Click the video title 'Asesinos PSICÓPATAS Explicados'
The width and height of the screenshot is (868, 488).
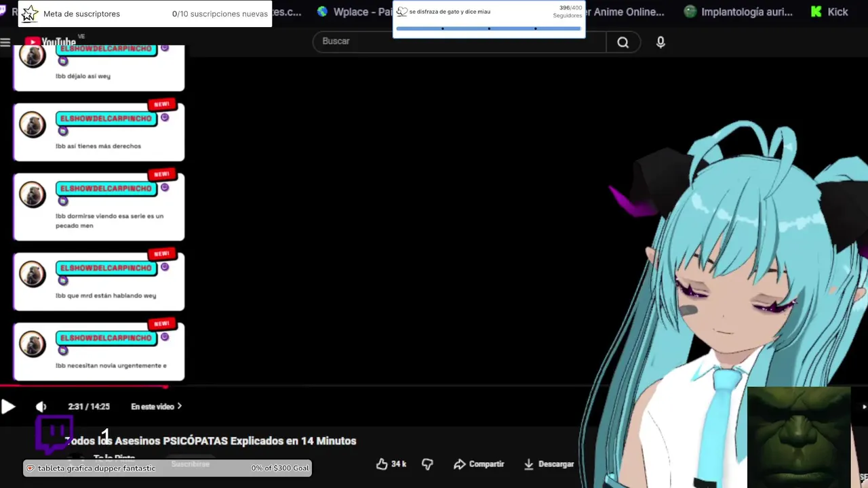(x=210, y=441)
